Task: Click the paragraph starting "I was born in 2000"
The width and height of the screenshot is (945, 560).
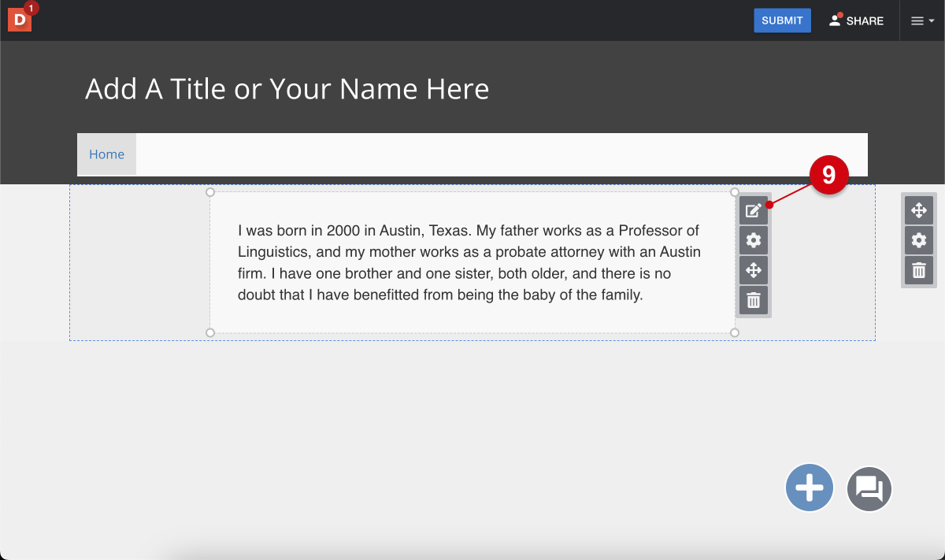Action: [x=469, y=263]
